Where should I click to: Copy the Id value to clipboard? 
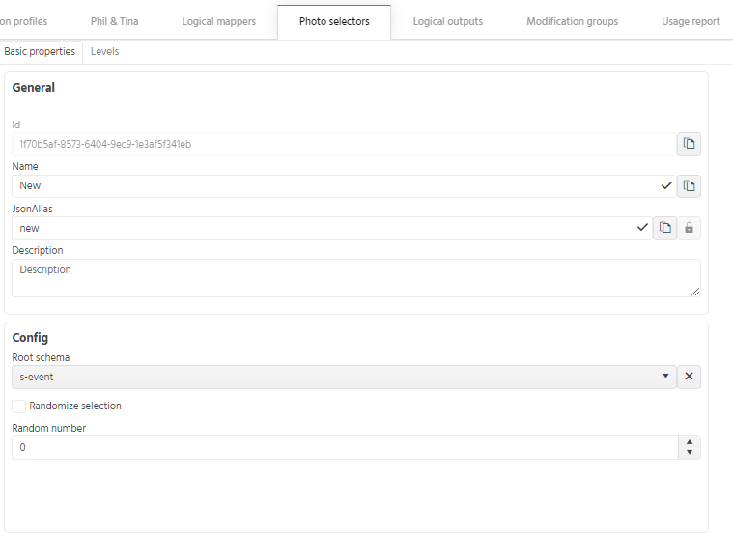[x=689, y=144]
